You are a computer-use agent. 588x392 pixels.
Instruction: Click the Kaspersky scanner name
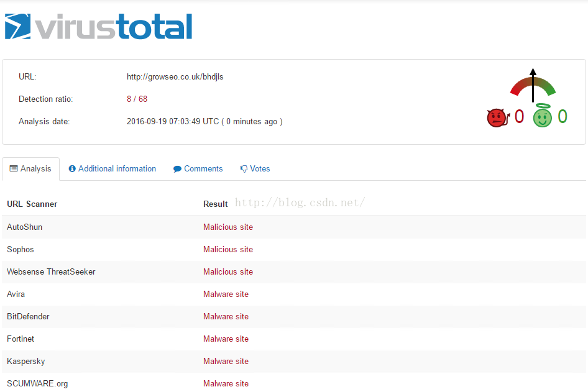click(26, 362)
